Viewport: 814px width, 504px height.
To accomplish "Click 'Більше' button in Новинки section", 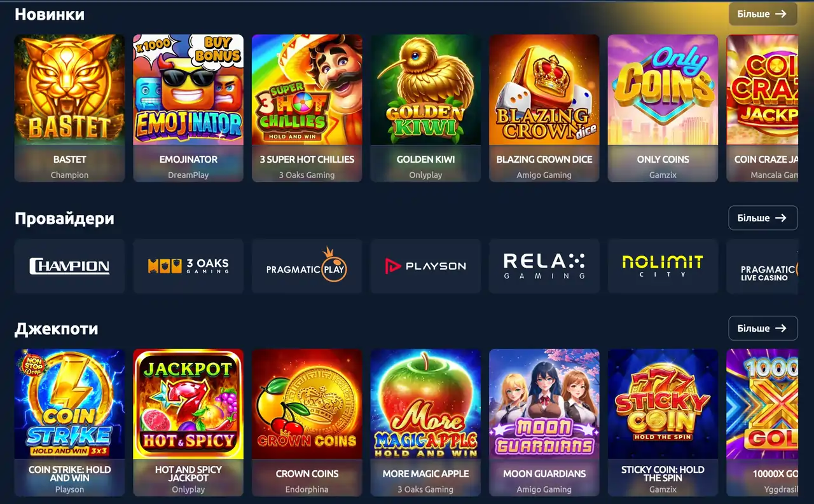I will tap(763, 13).
